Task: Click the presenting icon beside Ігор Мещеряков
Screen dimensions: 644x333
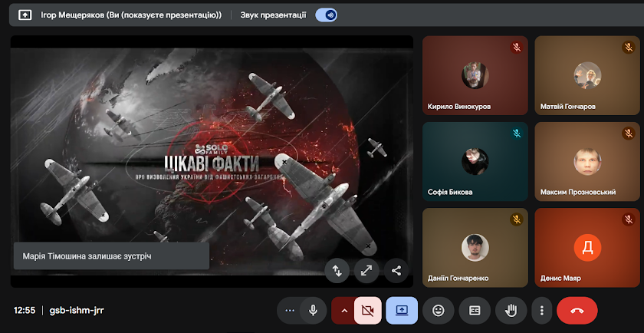Action: click(25, 15)
